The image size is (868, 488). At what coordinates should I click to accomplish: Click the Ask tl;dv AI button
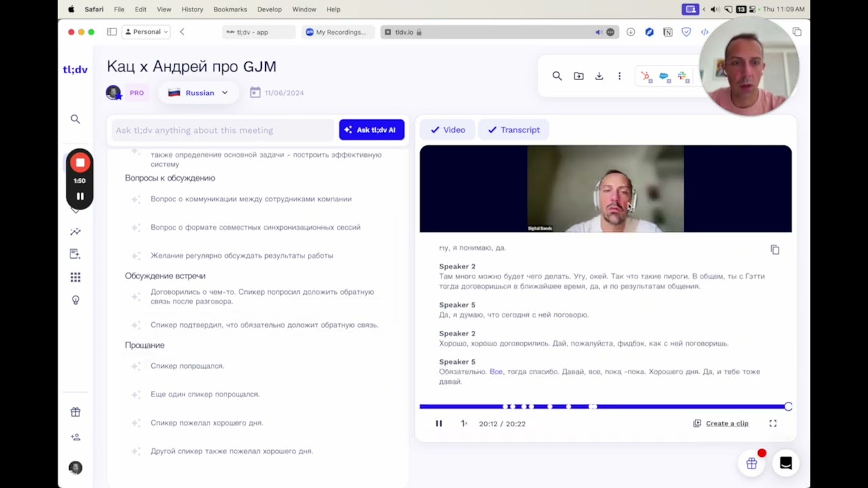(x=372, y=130)
